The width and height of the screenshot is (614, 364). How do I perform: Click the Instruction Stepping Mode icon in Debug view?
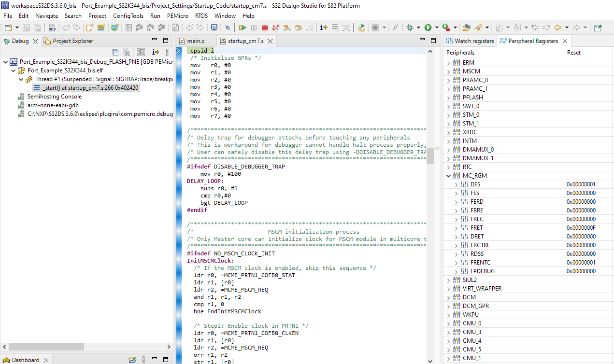coord(156,52)
